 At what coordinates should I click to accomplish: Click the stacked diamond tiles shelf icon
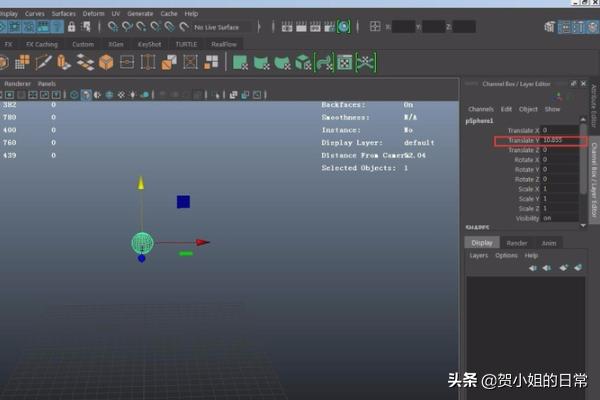(x=85, y=62)
